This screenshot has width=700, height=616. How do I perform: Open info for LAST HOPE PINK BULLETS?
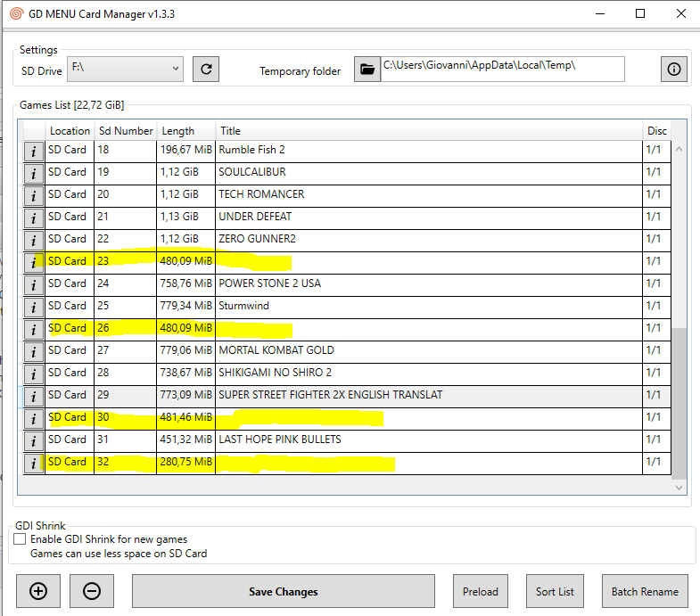34,441
